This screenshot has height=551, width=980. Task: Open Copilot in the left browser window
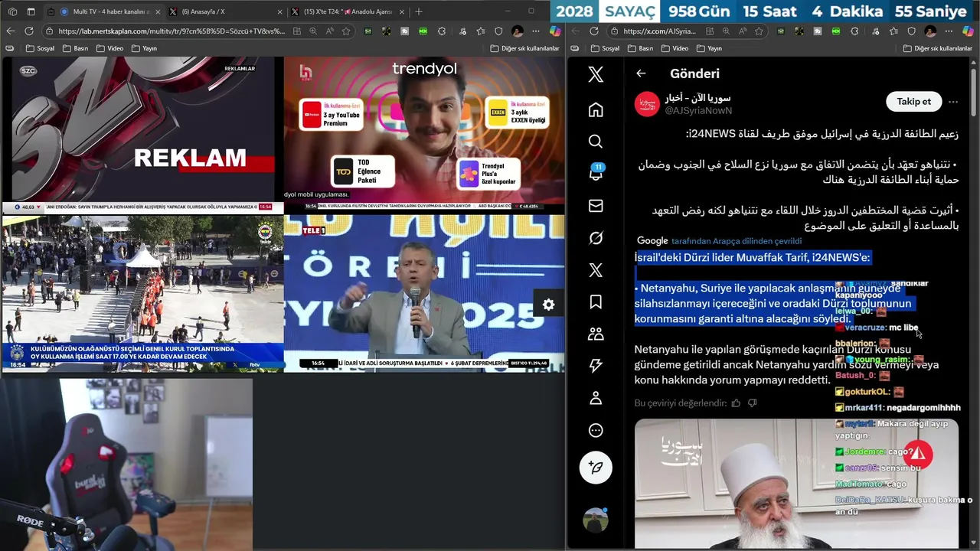coord(555,31)
